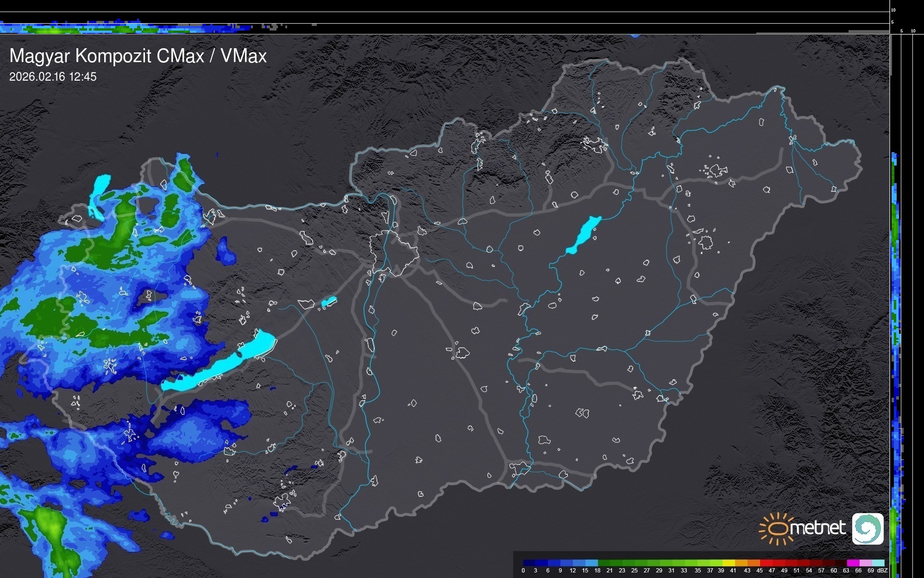
Task: Click the dBZ unit label in legend
Action: (882, 571)
